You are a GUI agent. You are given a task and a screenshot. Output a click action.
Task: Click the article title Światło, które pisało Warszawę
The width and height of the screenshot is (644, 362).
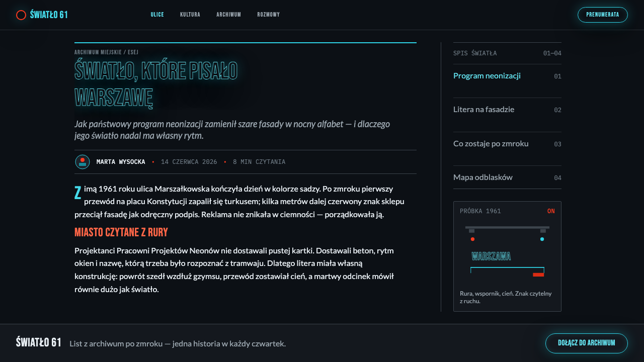tap(156, 84)
